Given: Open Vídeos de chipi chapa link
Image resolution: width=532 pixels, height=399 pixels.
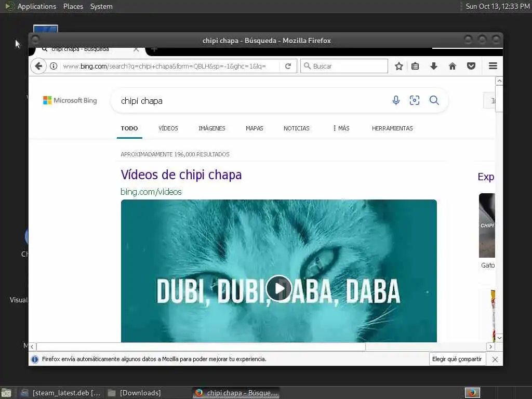Looking at the screenshot, I should tap(181, 175).
